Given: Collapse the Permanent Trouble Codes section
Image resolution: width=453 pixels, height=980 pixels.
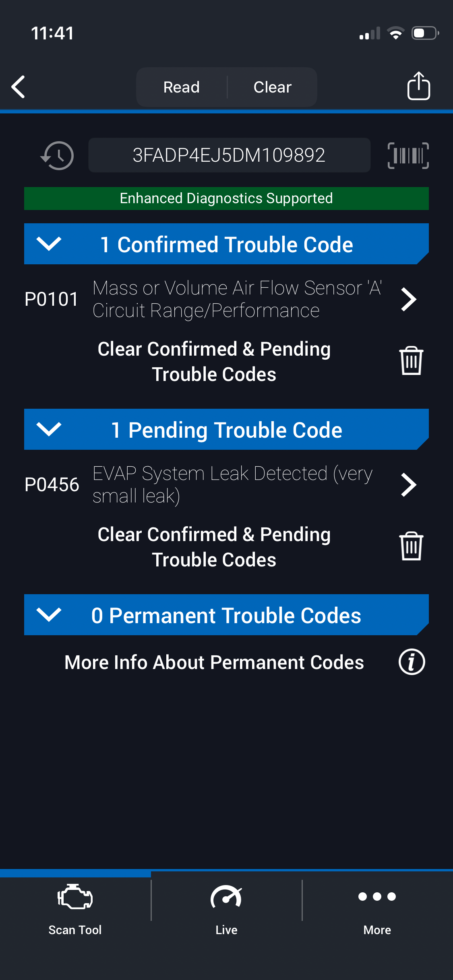Looking at the screenshot, I should point(49,615).
